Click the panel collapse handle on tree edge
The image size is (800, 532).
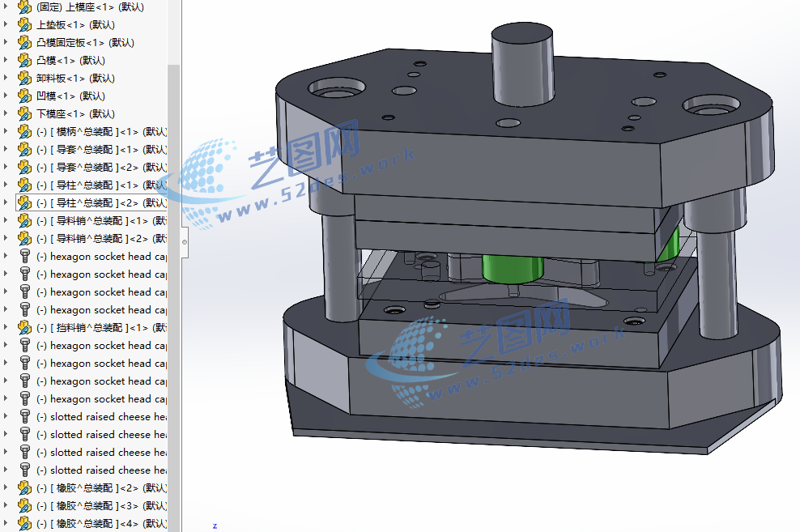click(185, 242)
